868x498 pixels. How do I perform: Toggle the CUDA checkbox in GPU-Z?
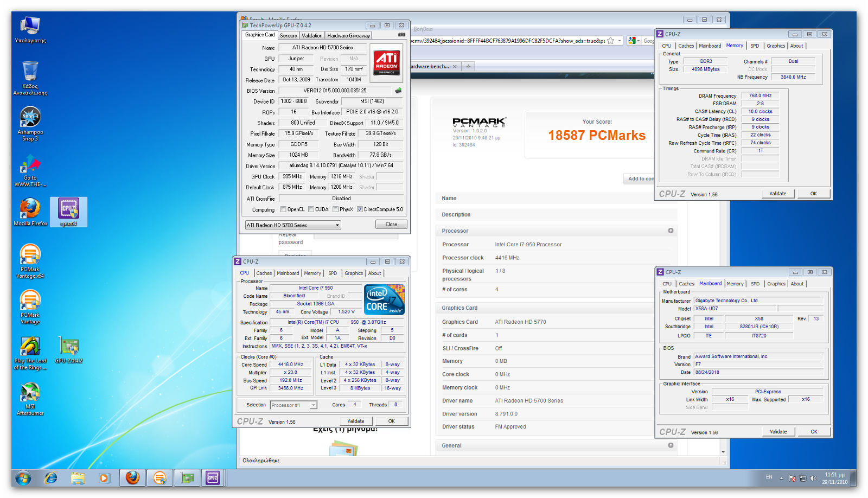pos(311,209)
